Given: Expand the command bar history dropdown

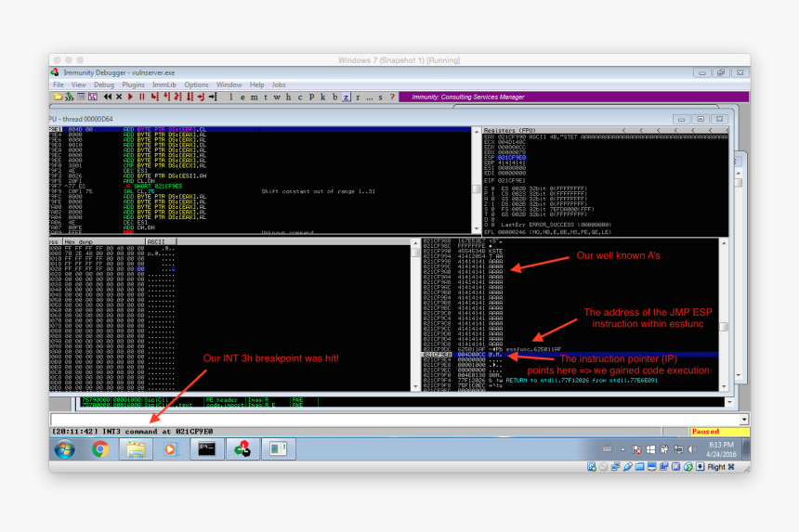Looking at the screenshot, I should click(744, 420).
